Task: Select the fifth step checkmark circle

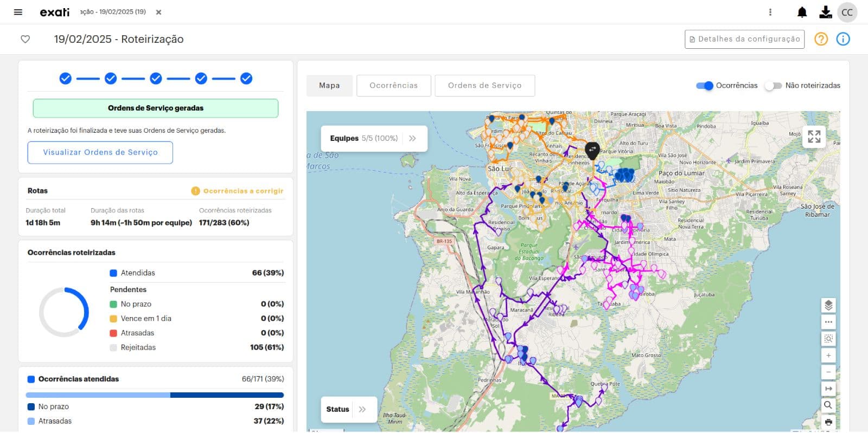Action: pyautogui.click(x=246, y=79)
